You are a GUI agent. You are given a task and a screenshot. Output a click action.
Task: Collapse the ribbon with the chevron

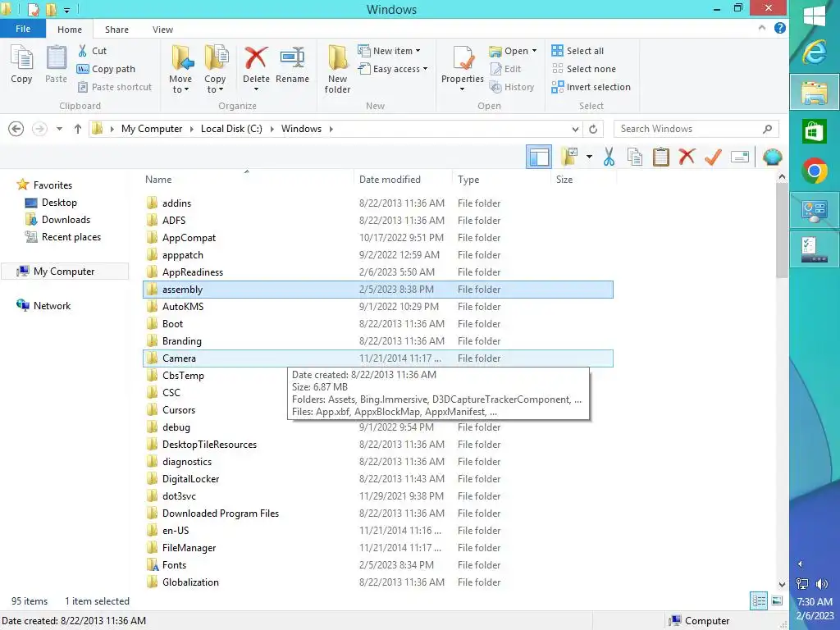coord(762,28)
